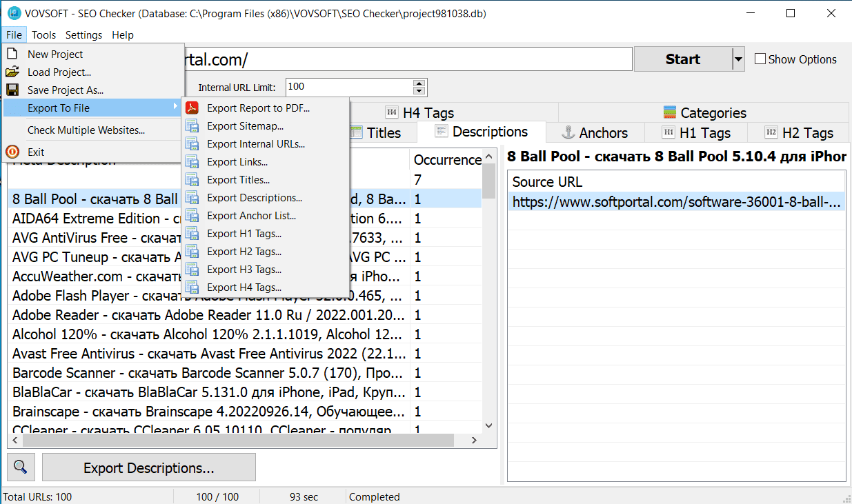Click the Source URL column header
This screenshot has width=852, height=504.
pos(676,182)
